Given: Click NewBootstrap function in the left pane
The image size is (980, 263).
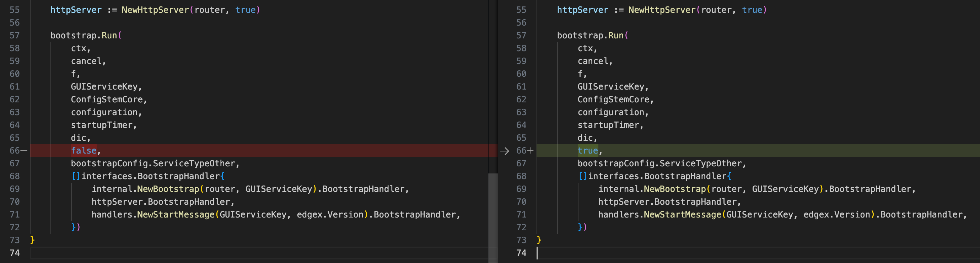Looking at the screenshot, I should tap(168, 189).
